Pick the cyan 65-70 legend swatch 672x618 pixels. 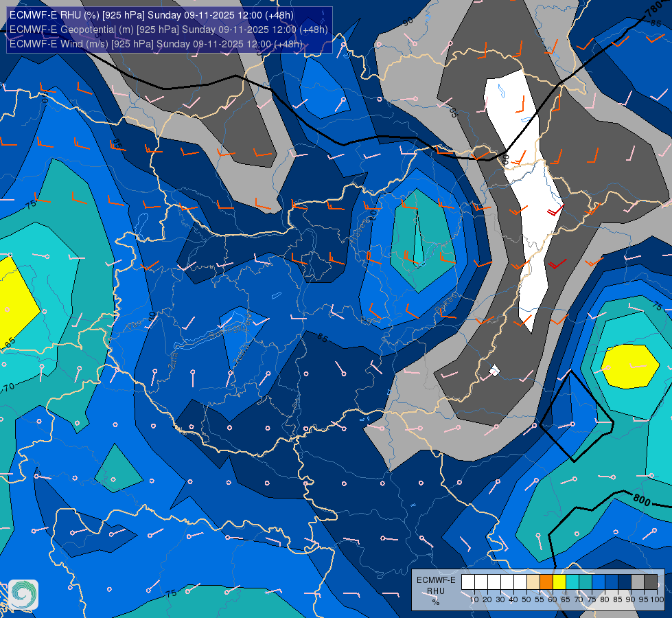click(572, 582)
